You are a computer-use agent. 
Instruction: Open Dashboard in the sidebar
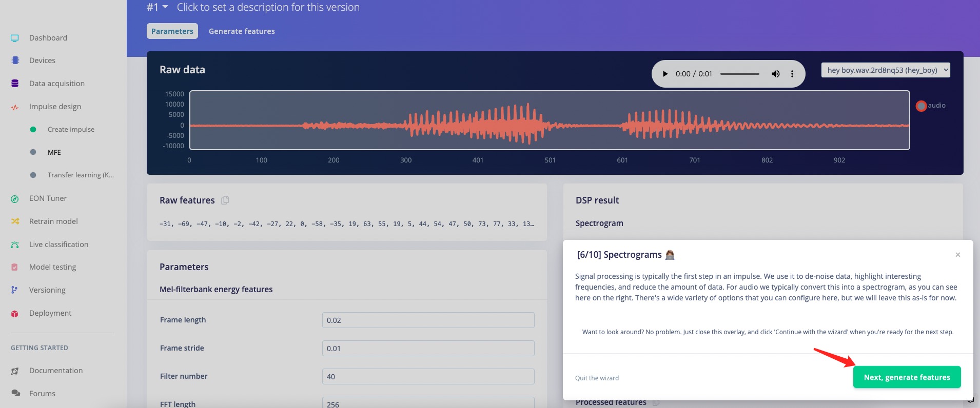coord(48,38)
